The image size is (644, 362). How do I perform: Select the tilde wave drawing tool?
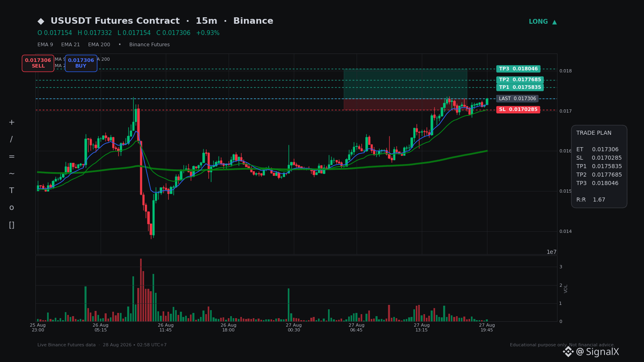[x=12, y=174]
